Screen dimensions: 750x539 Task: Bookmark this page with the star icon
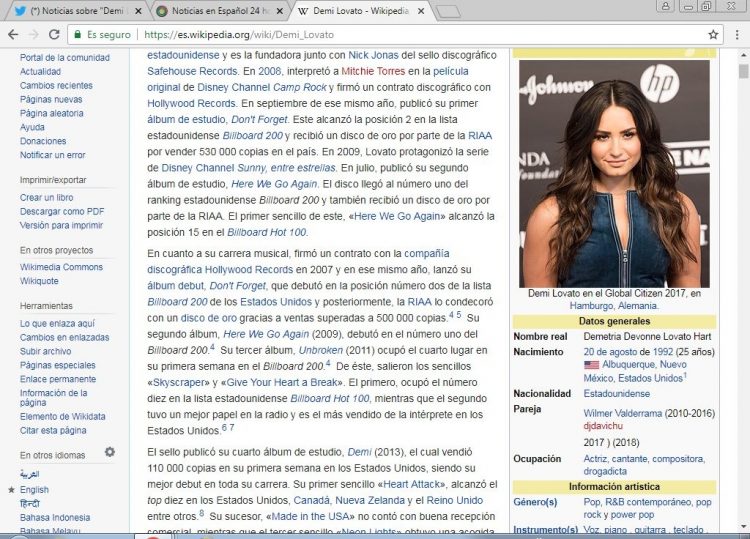click(713, 34)
